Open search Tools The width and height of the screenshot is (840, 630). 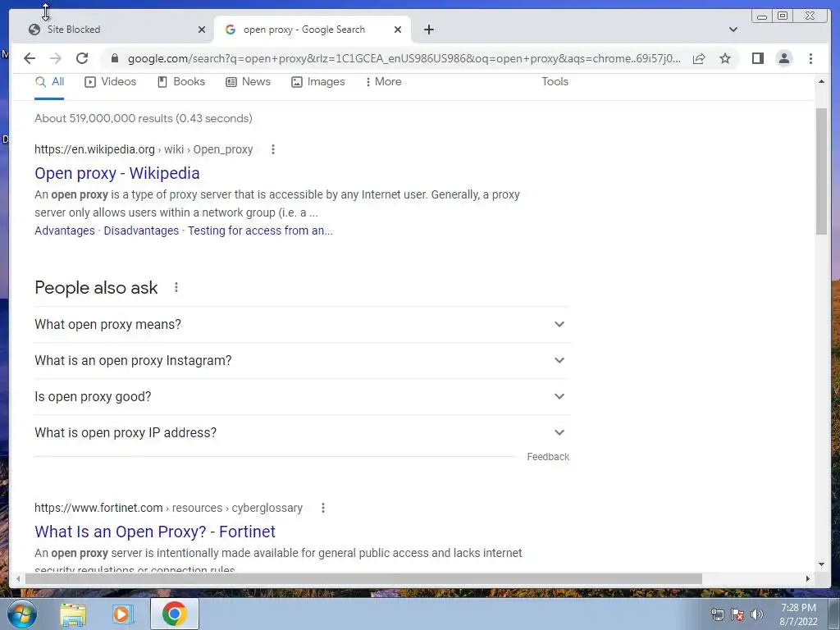point(555,82)
